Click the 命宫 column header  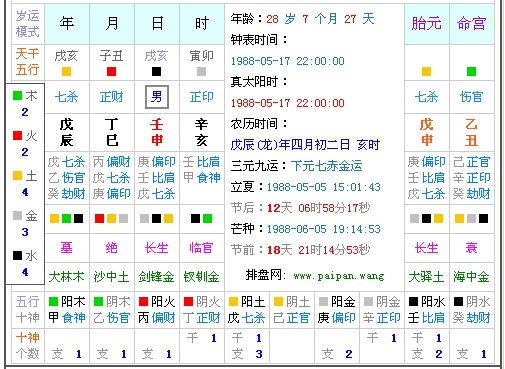pos(471,24)
